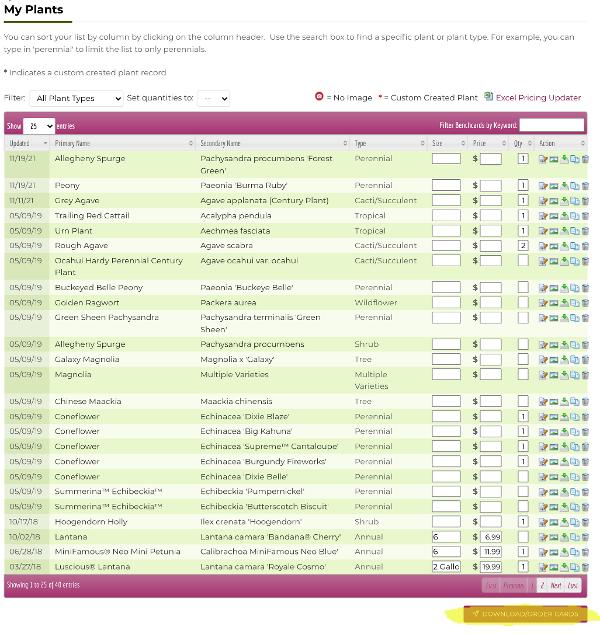Image resolution: width=600 pixels, height=634 pixels.
Task: Focus Qty field for Hoogendorn Holly row
Action: tap(523, 522)
